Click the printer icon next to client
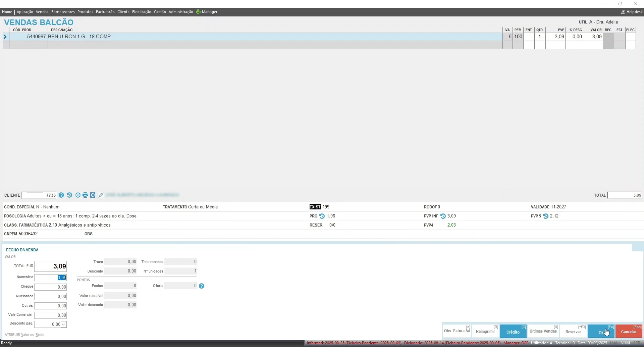Image resolution: width=644 pixels, height=347 pixels. click(85, 195)
